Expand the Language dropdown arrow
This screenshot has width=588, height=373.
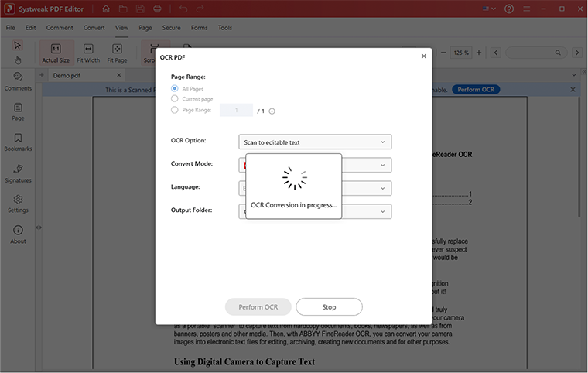point(382,188)
